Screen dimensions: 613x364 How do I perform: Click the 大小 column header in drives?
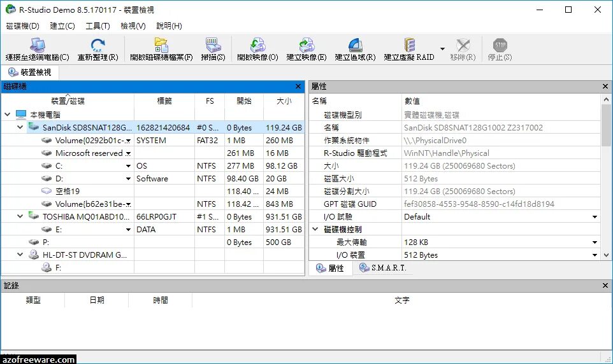point(284,101)
